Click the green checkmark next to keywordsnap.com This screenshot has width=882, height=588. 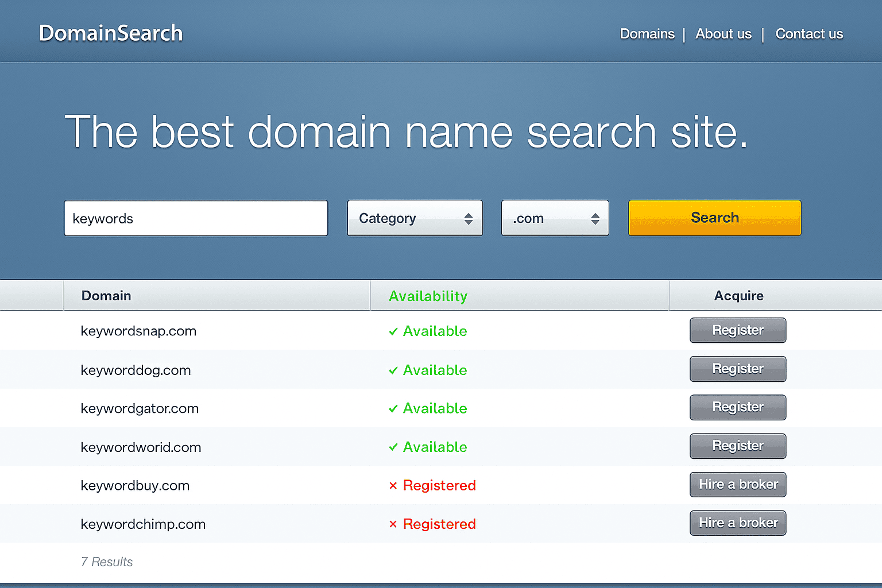pyautogui.click(x=393, y=331)
